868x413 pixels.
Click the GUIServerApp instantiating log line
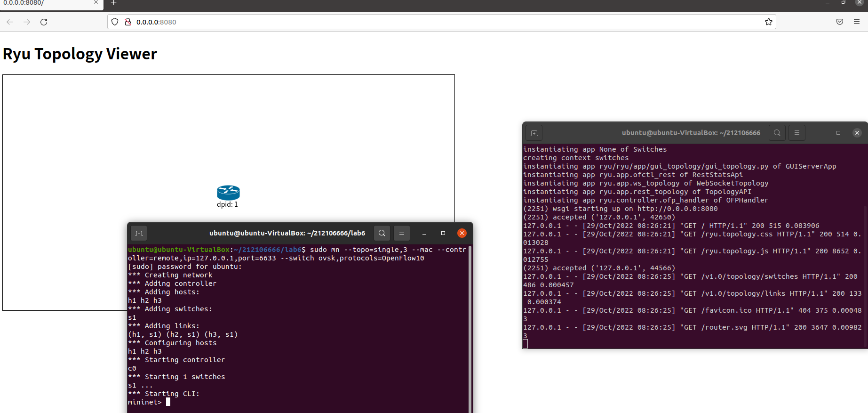(680, 166)
